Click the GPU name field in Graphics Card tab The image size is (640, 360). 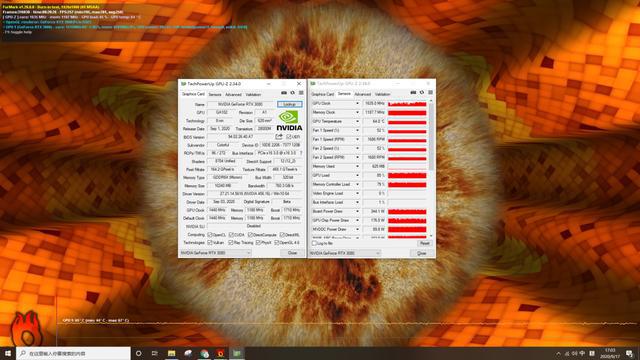tap(240, 104)
